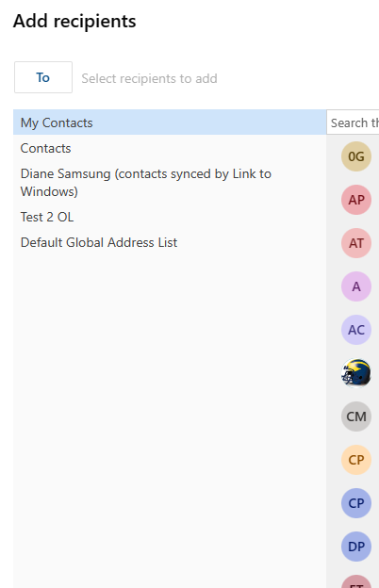Select the 0G contact avatar
Image resolution: width=379 pixels, height=588 pixels.
coord(356,156)
